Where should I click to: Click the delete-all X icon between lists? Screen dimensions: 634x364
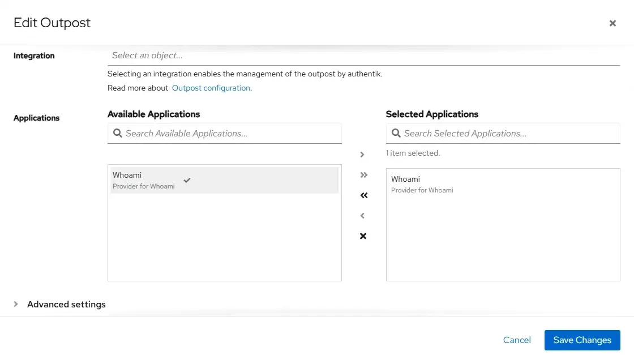[x=363, y=236]
